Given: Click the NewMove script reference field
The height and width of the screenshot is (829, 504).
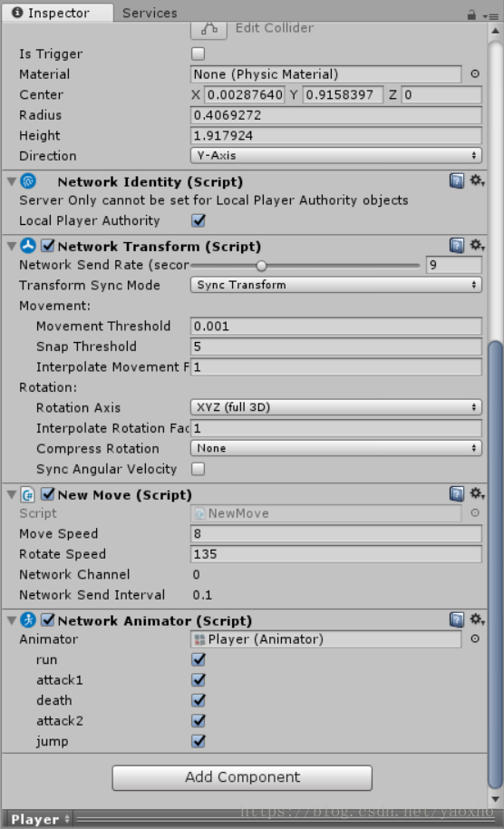Looking at the screenshot, I should pos(326,512).
